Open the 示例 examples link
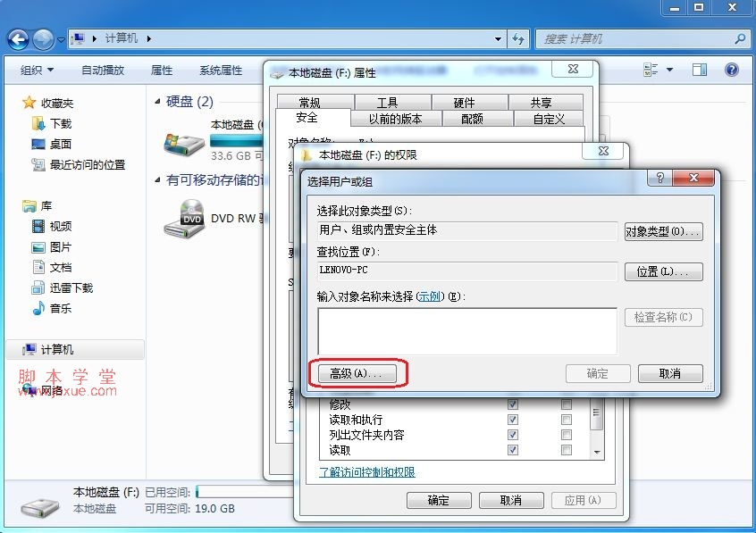 [x=430, y=296]
